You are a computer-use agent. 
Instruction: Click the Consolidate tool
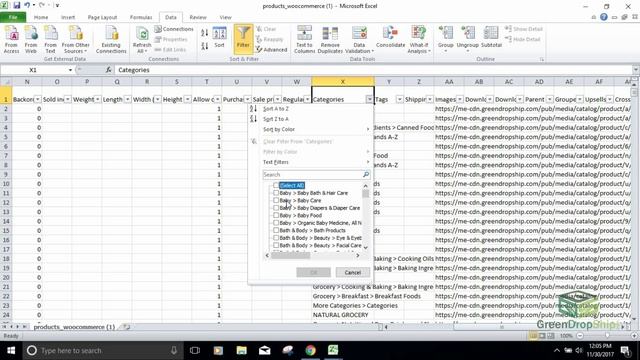[x=390, y=37]
